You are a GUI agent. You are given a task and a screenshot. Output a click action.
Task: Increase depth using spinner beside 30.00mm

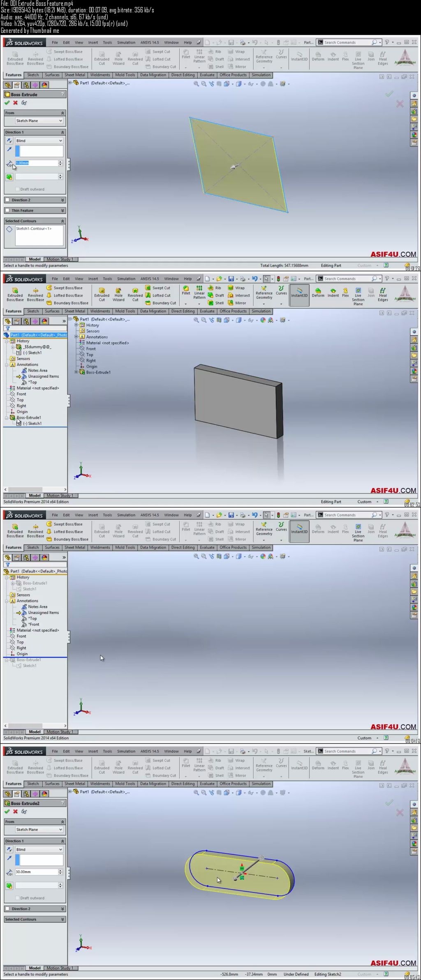pyautogui.click(x=60, y=870)
